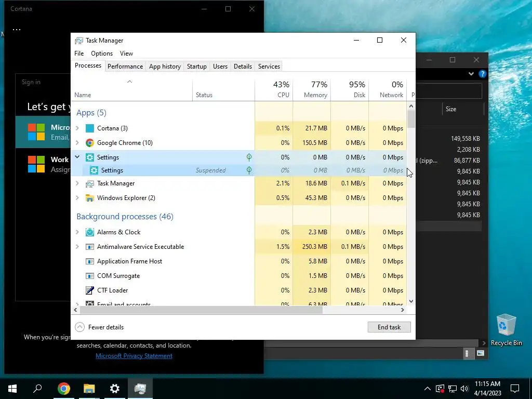Open the View menu
This screenshot has height=399, width=532.
pos(126,54)
